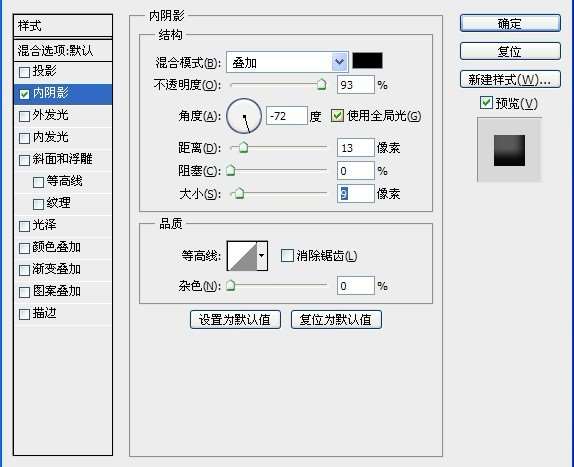Enable 消除锯齿 anti-alias checkbox
The width and height of the screenshot is (574, 467).
(287, 255)
